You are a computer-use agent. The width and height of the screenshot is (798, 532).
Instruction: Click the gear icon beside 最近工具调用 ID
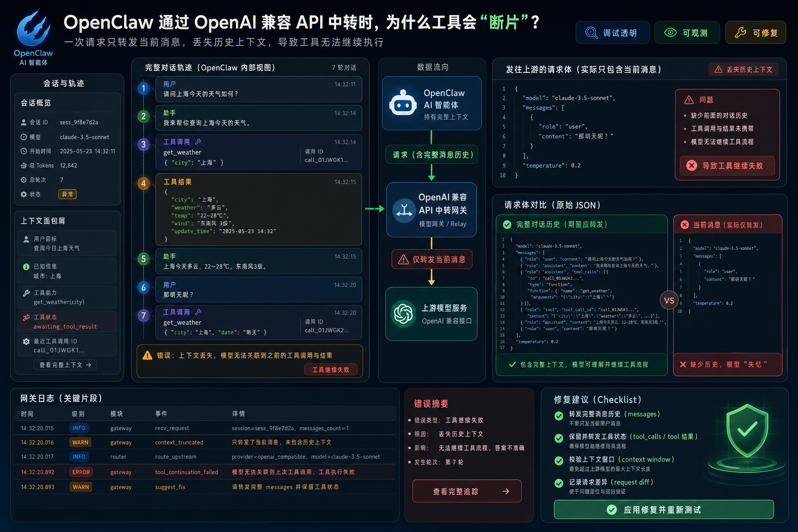(x=26, y=341)
